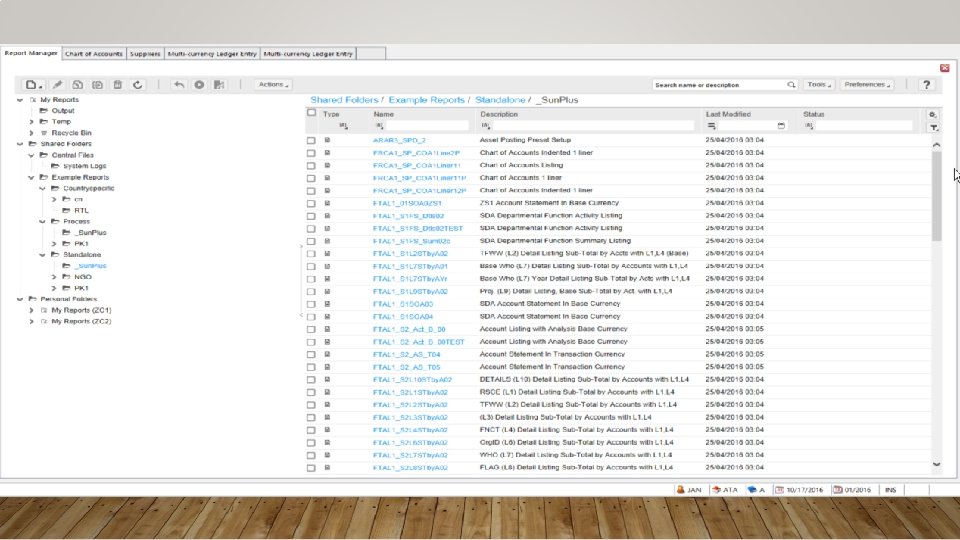Click the Type column filter operator icon
960x540 pixels.
(x=343, y=126)
